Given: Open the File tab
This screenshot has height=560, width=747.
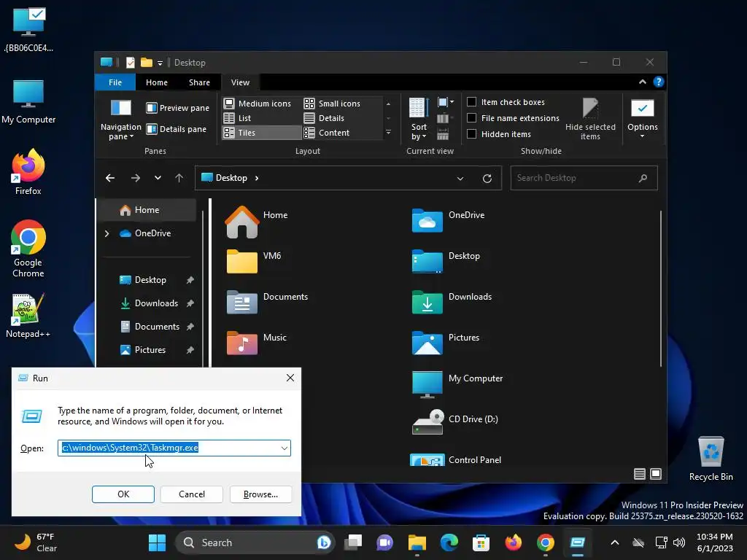Looking at the screenshot, I should 115,82.
